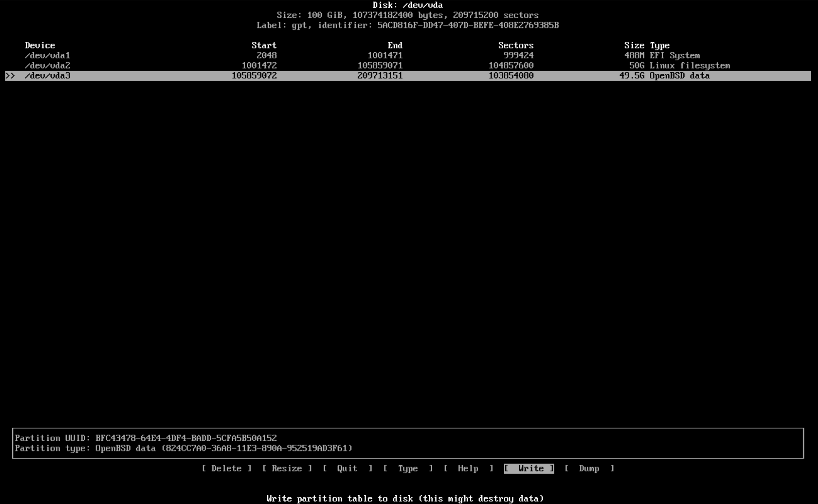The height and width of the screenshot is (504, 818).
Task: Click the Start column header
Action: [265, 45]
